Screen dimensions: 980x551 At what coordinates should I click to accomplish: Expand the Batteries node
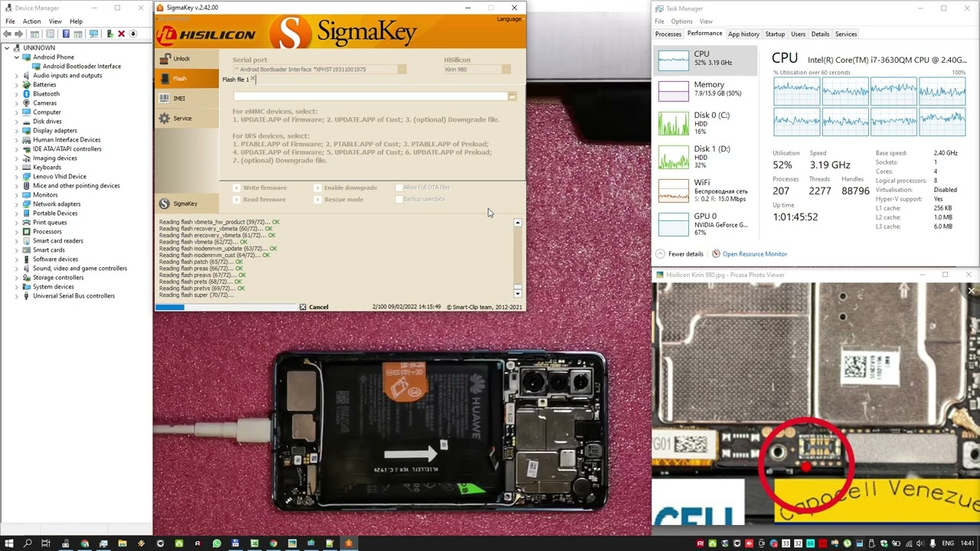click(17, 85)
